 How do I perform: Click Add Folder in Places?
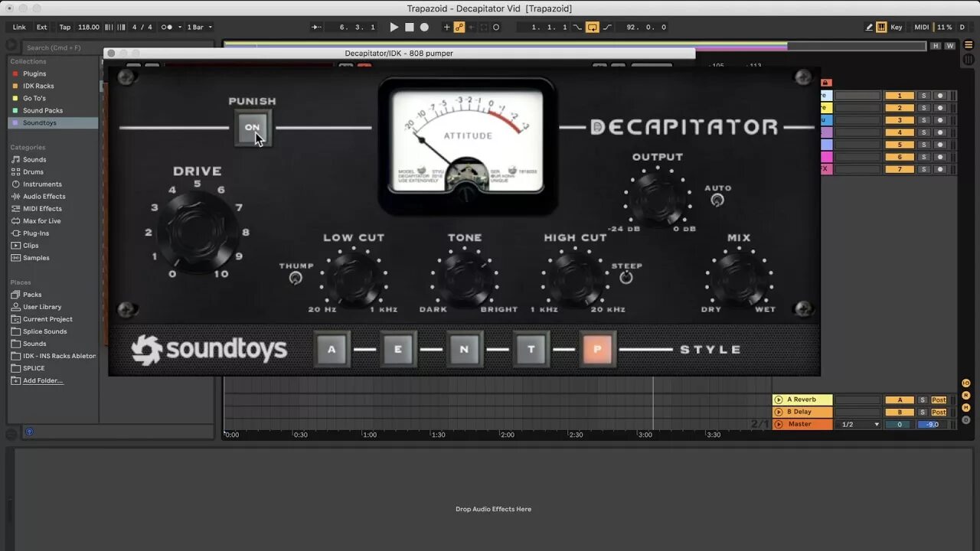click(43, 380)
